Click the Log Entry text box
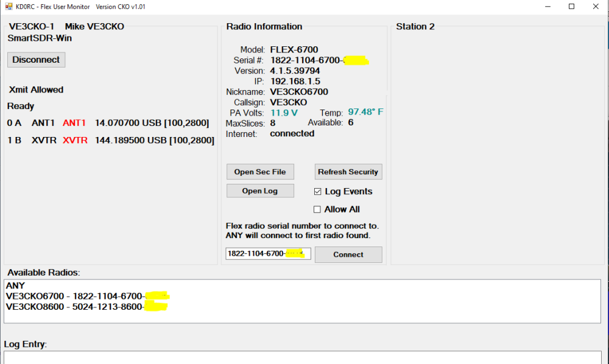 (x=302, y=357)
